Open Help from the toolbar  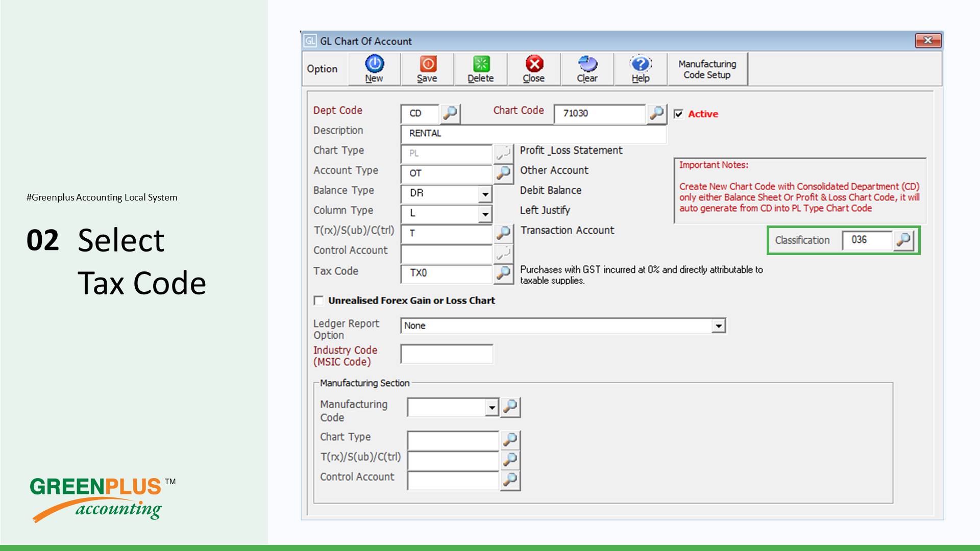point(640,69)
